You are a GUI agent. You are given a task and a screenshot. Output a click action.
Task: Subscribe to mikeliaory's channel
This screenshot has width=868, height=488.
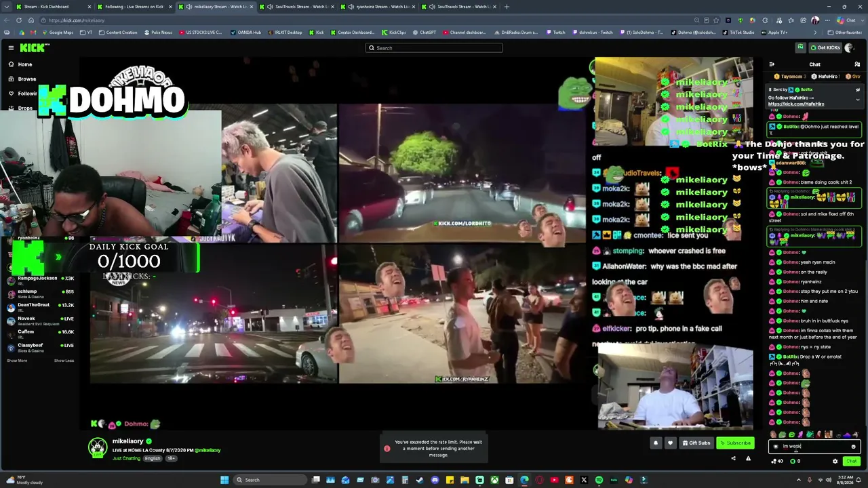click(x=735, y=443)
